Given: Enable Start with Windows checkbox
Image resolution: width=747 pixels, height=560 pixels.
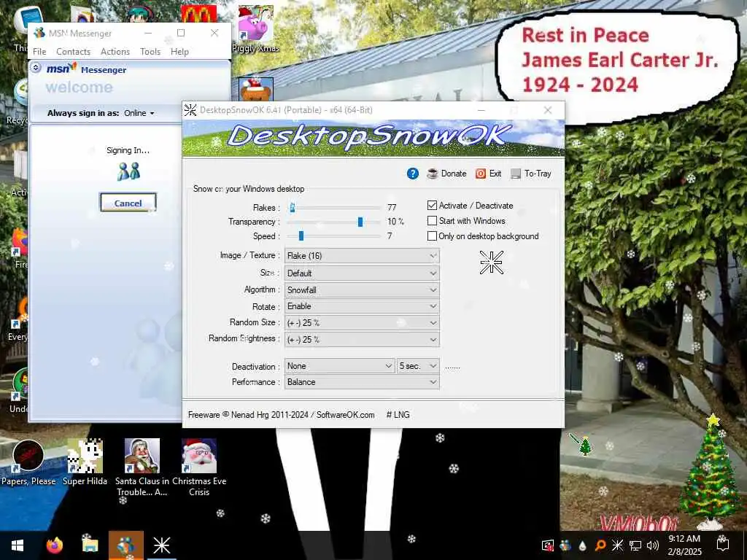Looking at the screenshot, I should tap(432, 221).
